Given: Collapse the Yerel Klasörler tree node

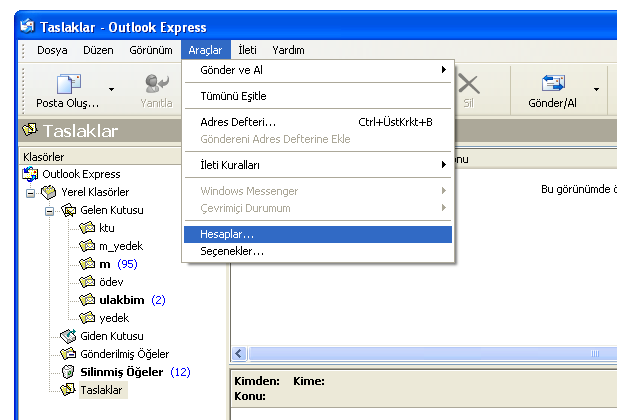Looking at the screenshot, I should [x=30, y=193].
